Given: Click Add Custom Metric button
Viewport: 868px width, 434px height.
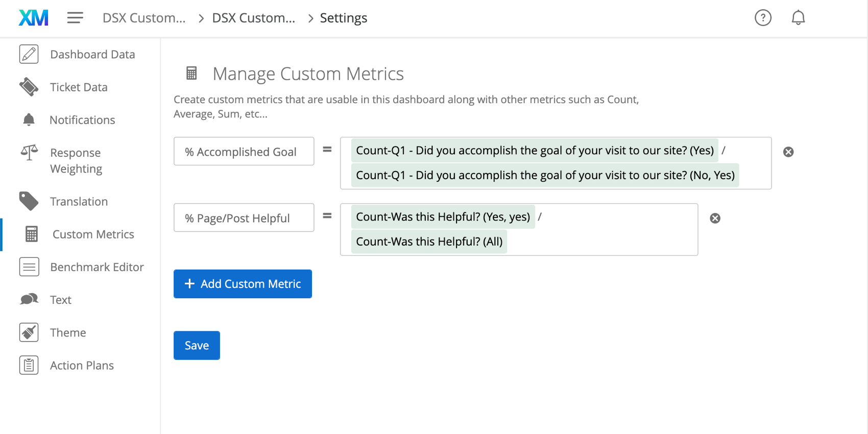Looking at the screenshot, I should [243, 284].
